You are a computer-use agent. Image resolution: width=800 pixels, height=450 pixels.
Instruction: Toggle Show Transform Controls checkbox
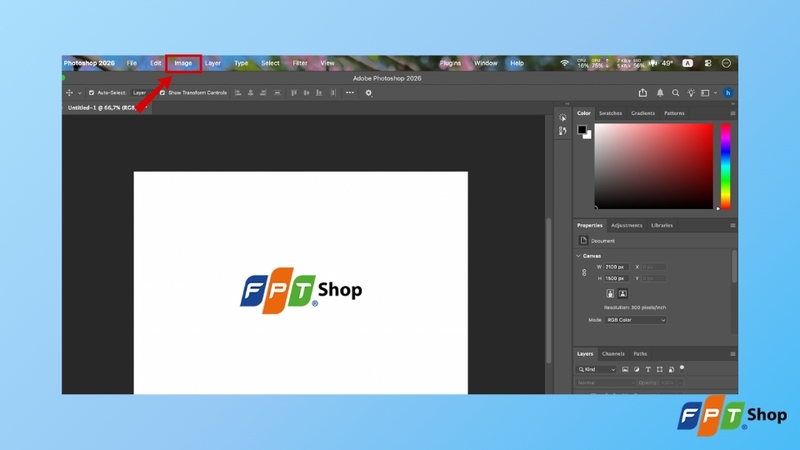162,93
